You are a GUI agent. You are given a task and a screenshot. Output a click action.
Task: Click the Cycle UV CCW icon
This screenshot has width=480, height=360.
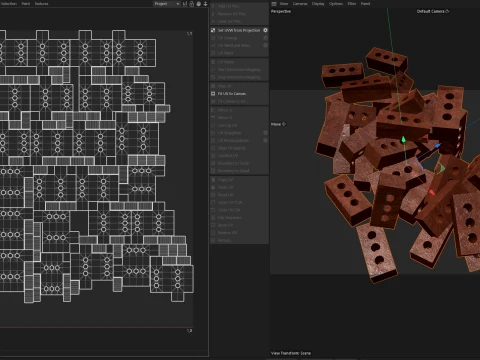(x=213, y=202)
